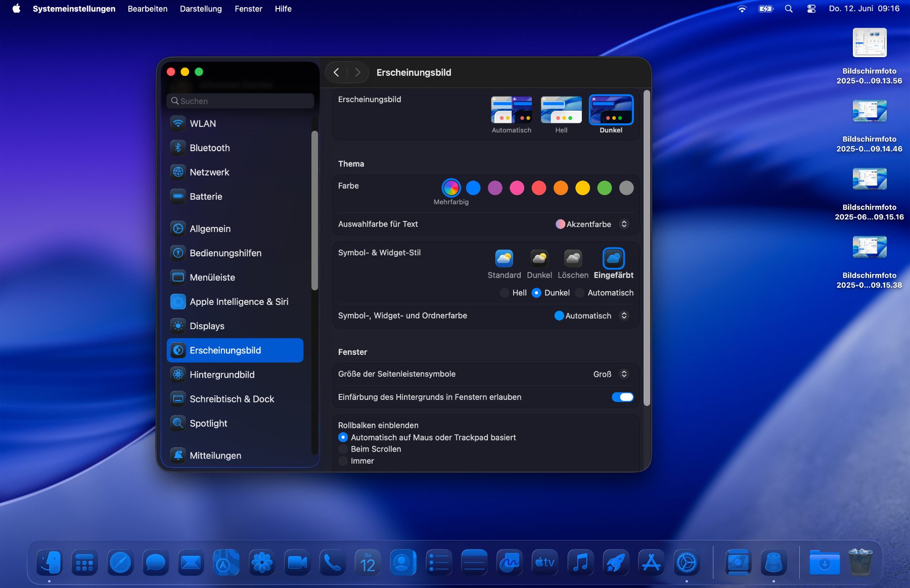Select the Spotlight sidebar icon

click(178, 423)
